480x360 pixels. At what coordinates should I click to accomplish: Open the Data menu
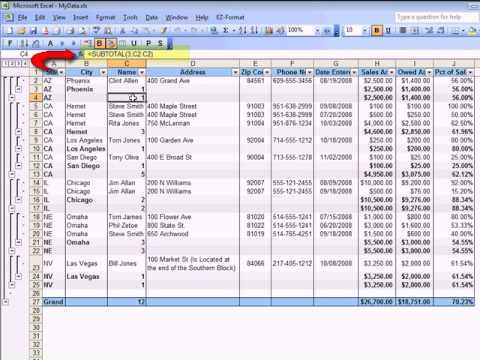point(152,17)
